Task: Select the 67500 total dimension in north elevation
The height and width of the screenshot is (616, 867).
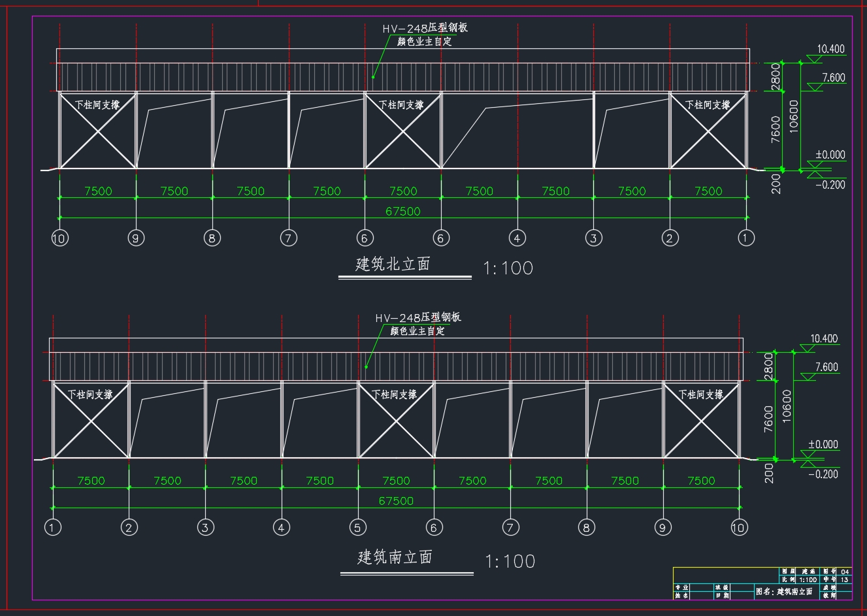Action: [403, 212]
